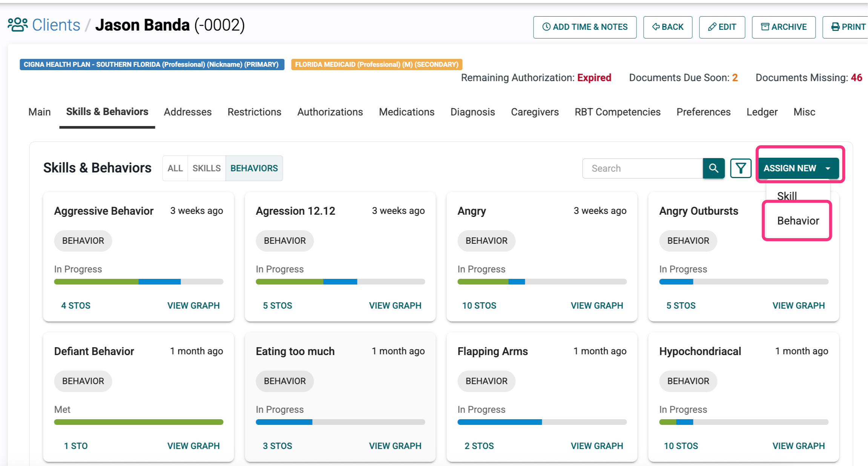Click the Clients people icon

pos(18,25)
